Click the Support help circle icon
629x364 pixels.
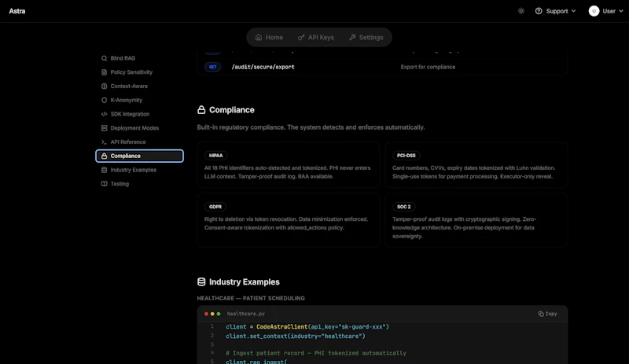pyautogui.click(x=539, y=11)
